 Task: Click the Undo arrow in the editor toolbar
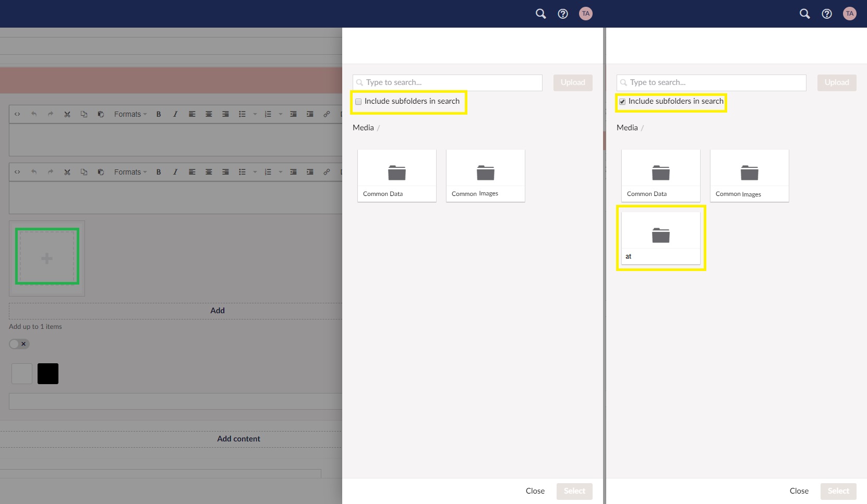pos(34,114)
